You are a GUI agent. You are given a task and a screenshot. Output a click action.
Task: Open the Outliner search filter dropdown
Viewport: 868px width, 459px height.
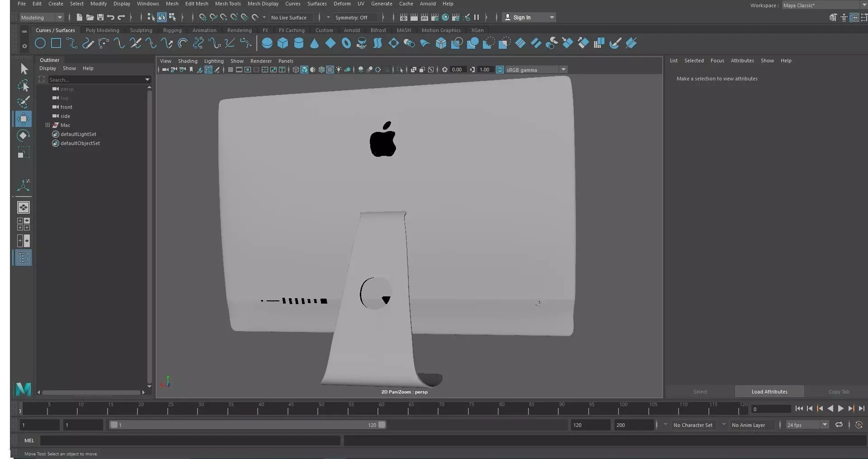(147, 80)
